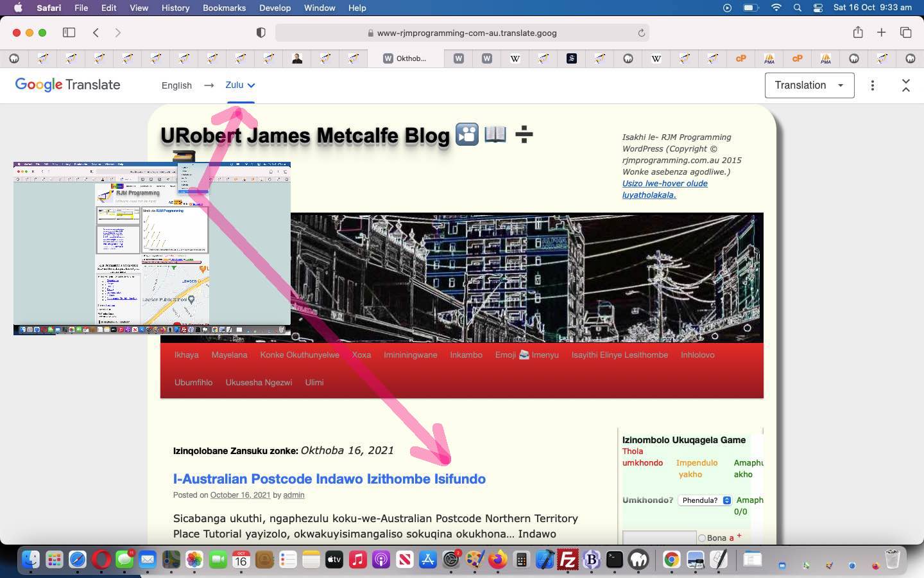Open the Music app from the Dock
The image size is (924, 578).
[357, 560]
